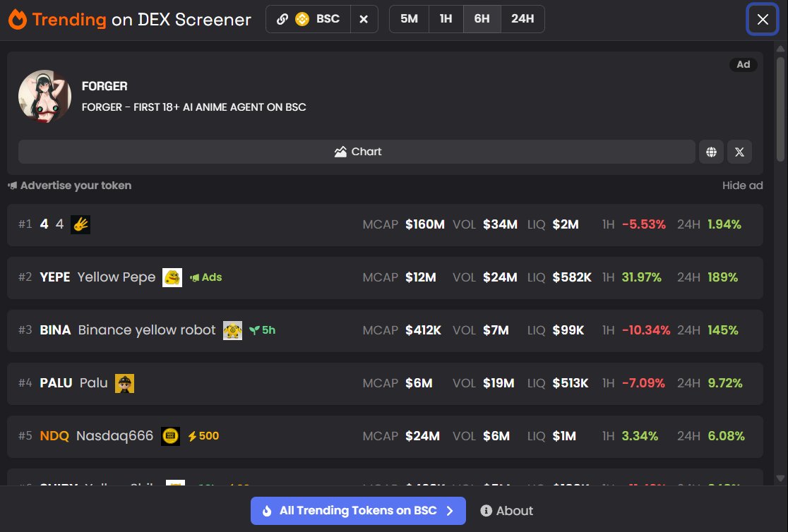Open the FORGER token avatar
The width and height of the screenshot is (788, 532).
pyautogui.click(x=44, y=97)
